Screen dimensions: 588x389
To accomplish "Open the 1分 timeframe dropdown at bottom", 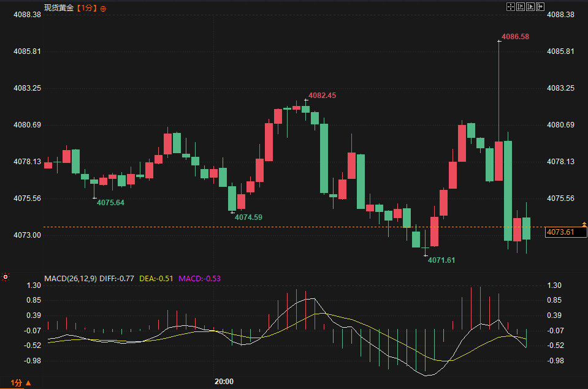I will 21,383.
